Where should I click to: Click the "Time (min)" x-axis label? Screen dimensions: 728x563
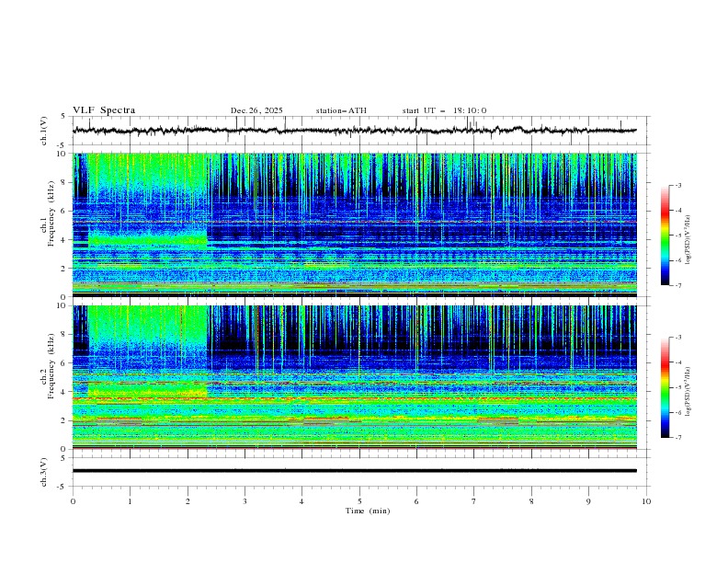point(368,511)
